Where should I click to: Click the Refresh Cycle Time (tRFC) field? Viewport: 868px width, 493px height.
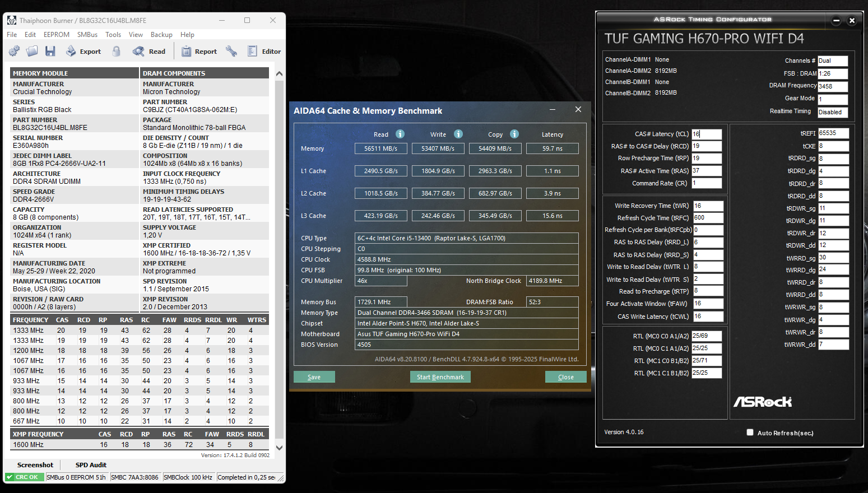click(x=708, y=218)
